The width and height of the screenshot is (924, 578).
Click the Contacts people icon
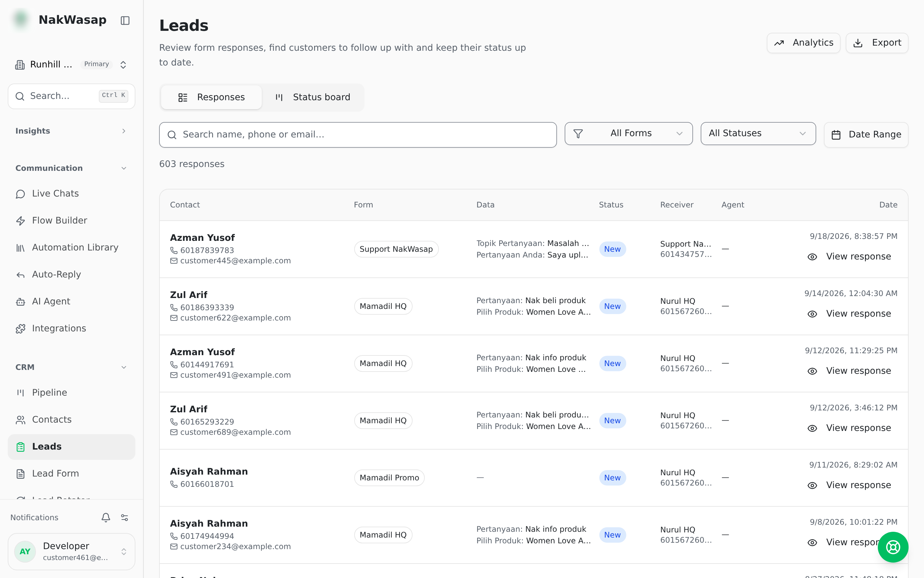pos(21,420)
